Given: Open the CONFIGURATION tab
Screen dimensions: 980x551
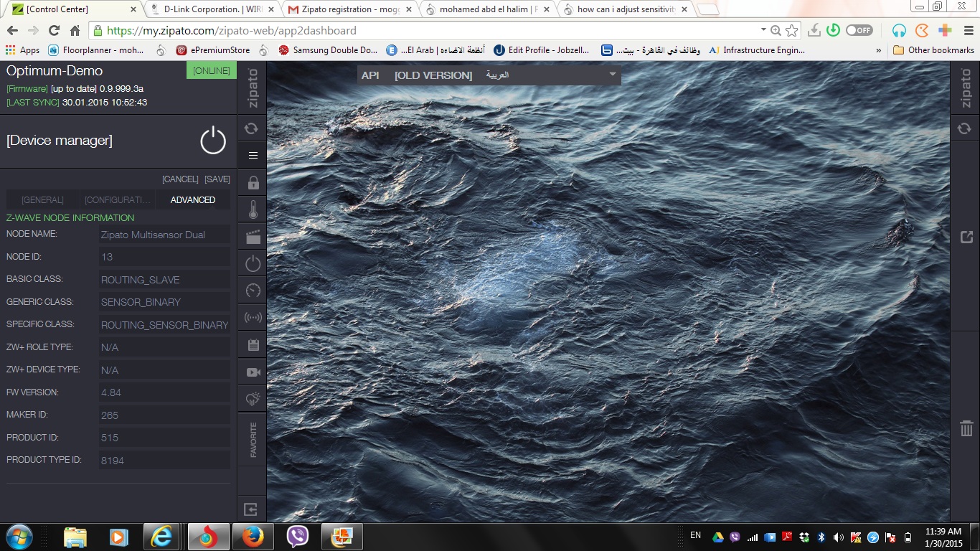Looking at the screenshot, I should click(118, 200).
